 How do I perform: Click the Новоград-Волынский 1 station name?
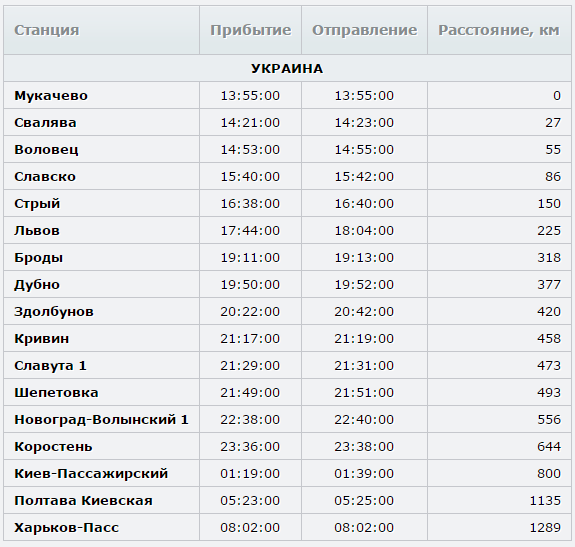tap(101, 419)
